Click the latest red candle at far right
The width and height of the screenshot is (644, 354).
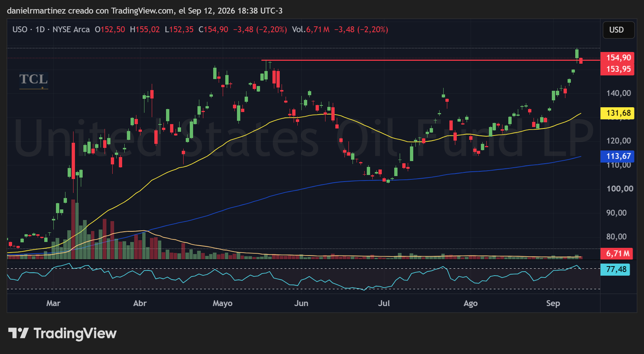581,60
